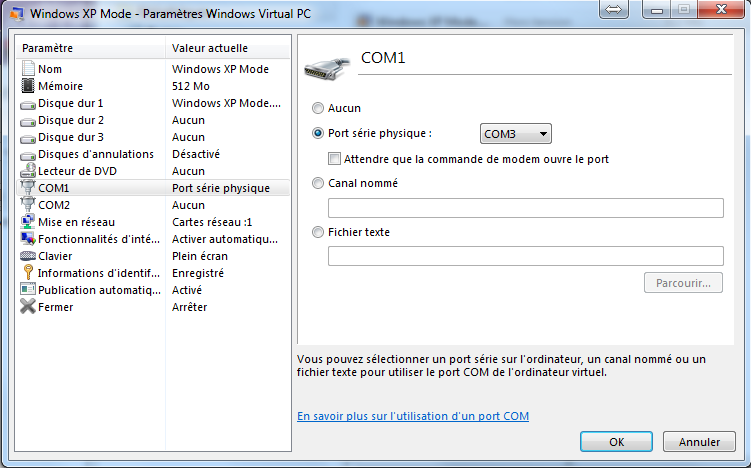Screen dimensions: 751x468
Task: Select the Aucun radio option
Action: (x=319, y=108)
